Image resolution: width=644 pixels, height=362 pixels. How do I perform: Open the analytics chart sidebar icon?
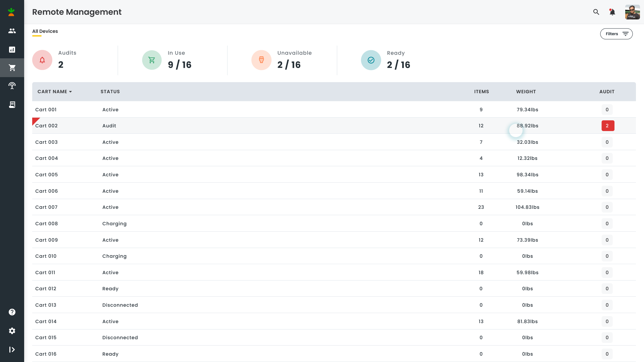[x=12, y=50]
